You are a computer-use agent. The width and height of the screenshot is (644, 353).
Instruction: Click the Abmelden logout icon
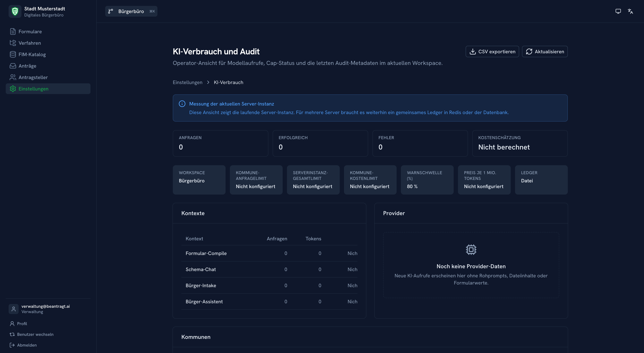coord(12,345)
